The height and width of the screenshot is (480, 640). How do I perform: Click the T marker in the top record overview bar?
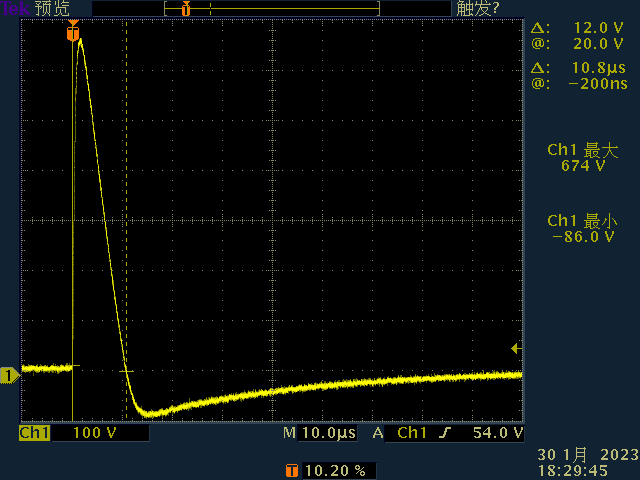point(185,8)
